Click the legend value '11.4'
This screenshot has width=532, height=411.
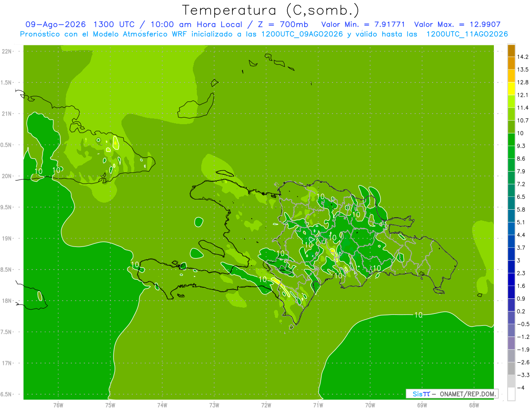(x=523, y=108)
